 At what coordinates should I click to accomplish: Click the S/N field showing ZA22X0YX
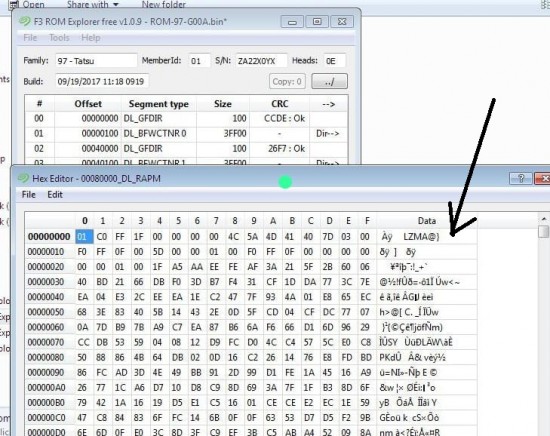(x=261, y=61)
